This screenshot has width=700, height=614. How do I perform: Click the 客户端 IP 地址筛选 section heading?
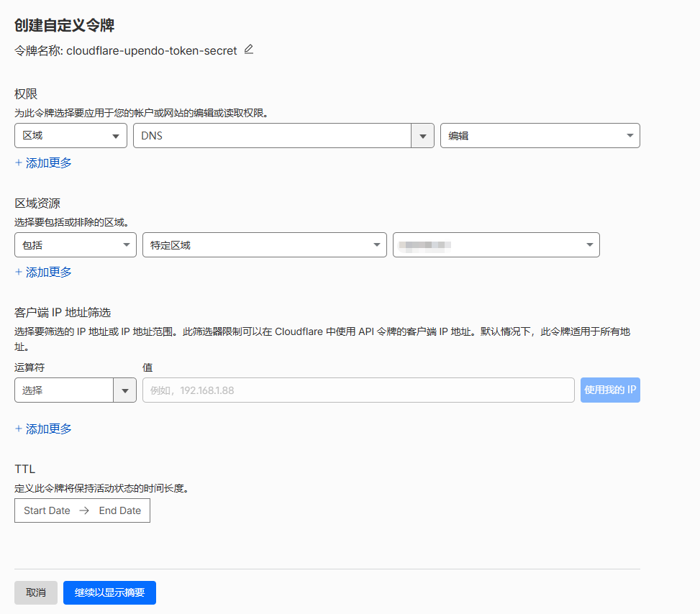(63, 312)
